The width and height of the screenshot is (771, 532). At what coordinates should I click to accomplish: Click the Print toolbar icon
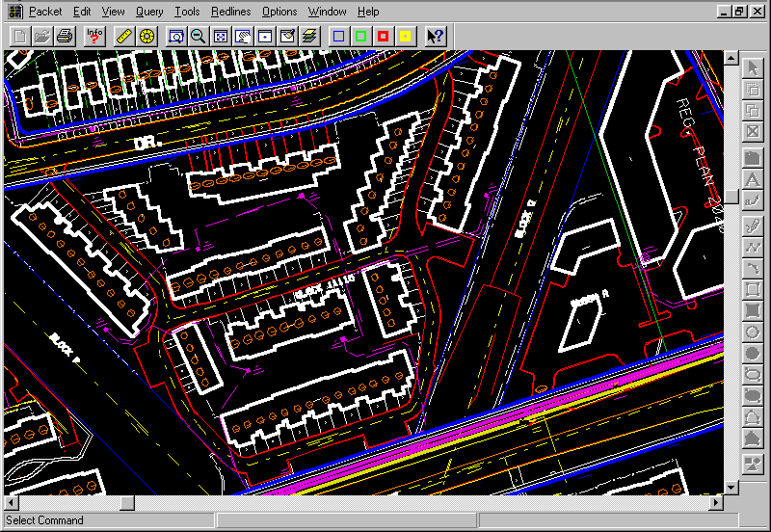(65, 36)
